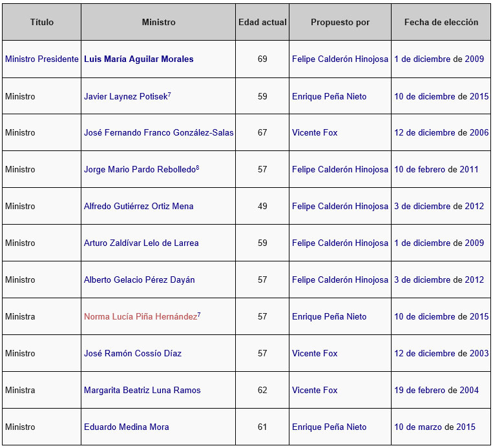Click Enrique Peña Nieto in Medina Mora's row
This screenshot has width=493, height=448.
click(x=329, y=427)
